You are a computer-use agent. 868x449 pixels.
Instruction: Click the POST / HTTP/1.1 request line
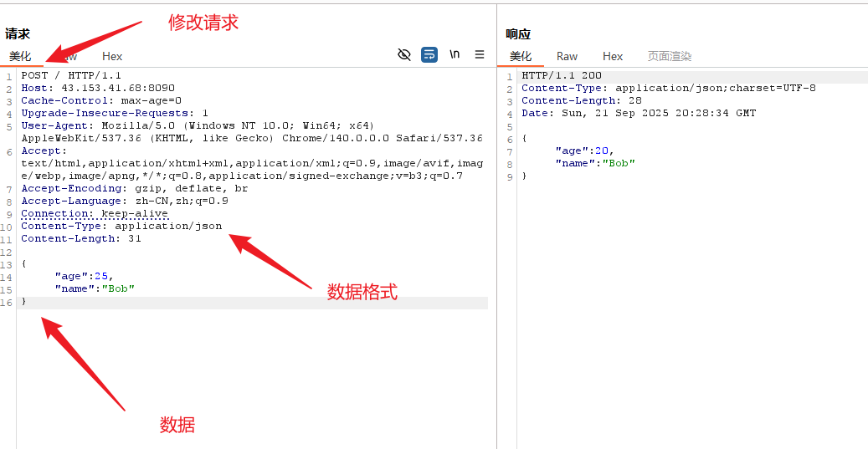coord(71,75)
